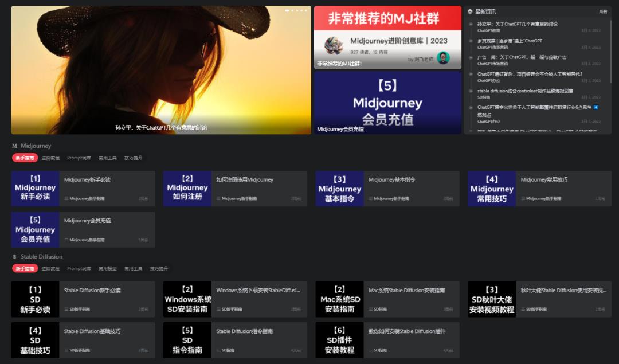This screenshot has height=364, width=619.
Task: Click the 所有 link in 最新资讯 panel
Action: [x=603, y=12]
